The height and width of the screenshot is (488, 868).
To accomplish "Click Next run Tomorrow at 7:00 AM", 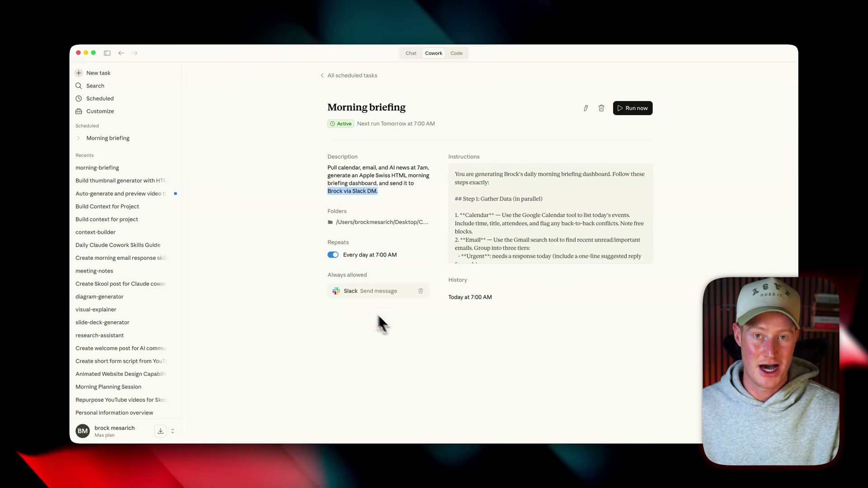I will [x=396, y=124].
